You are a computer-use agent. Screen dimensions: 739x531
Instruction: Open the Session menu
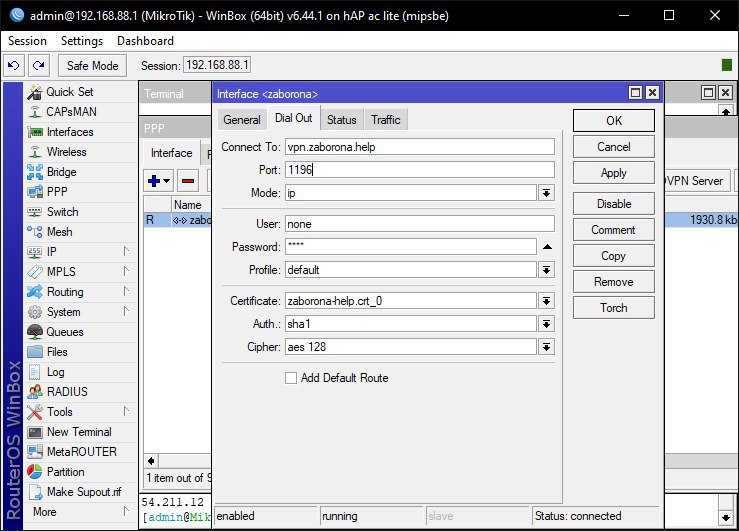[27, 41]
